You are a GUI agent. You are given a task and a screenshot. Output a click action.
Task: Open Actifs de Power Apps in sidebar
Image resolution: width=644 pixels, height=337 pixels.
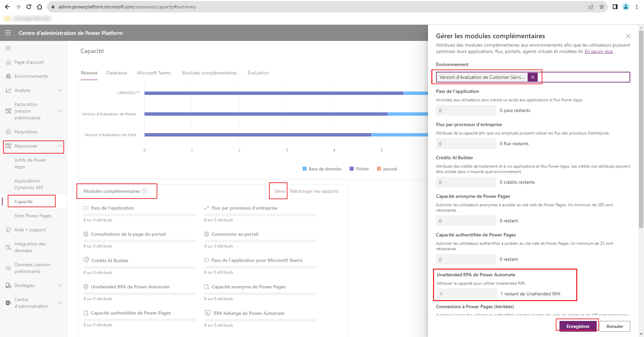pos(31,163)
